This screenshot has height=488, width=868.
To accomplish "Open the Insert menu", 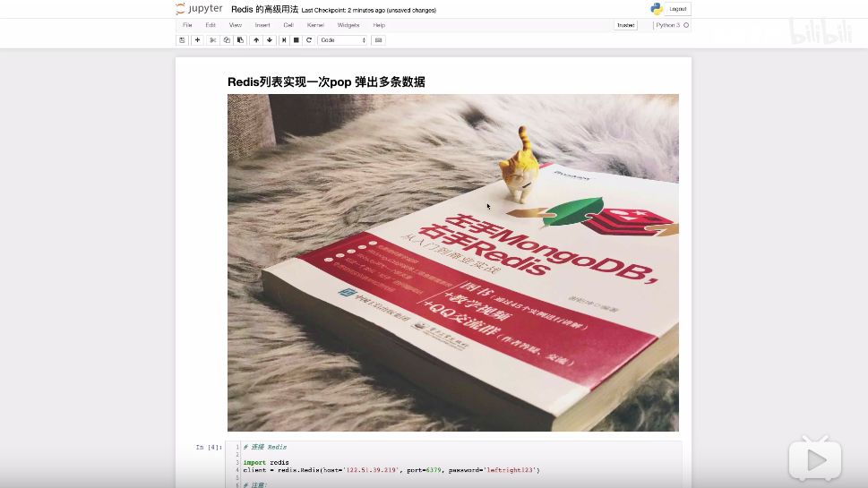I will point(262,25).
